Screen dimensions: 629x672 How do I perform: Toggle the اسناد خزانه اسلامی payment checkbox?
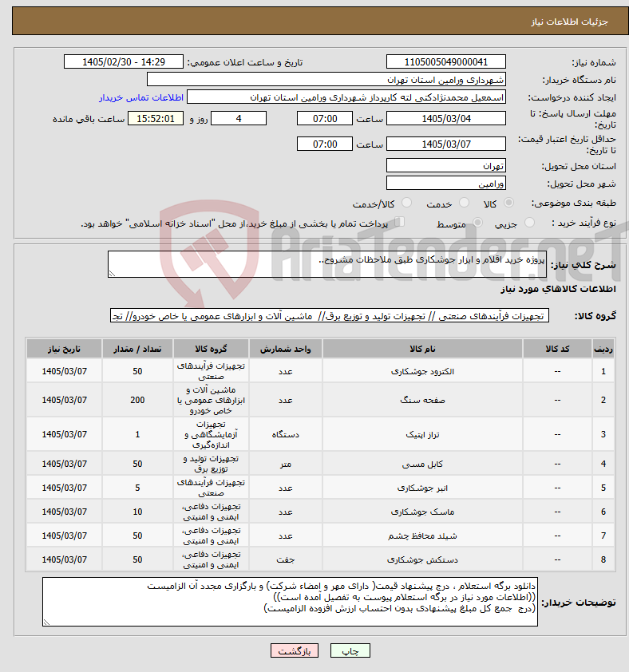coord(400,222)
